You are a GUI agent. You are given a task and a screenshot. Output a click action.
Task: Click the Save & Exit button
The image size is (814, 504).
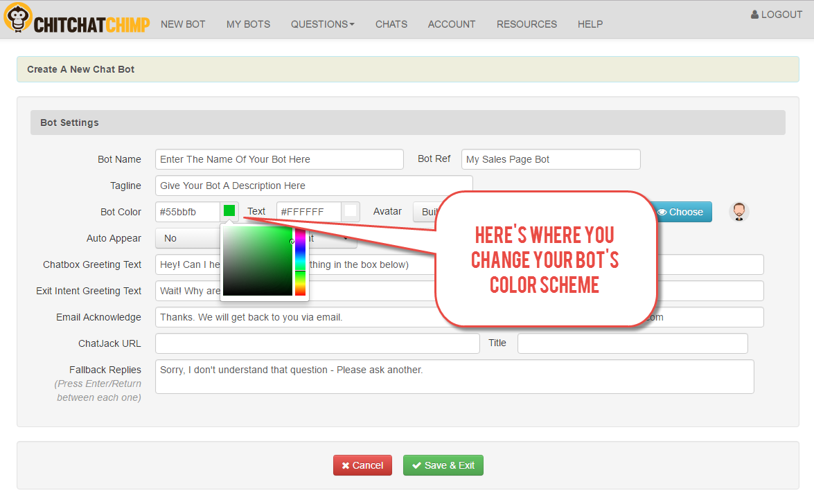coord(443,466)
